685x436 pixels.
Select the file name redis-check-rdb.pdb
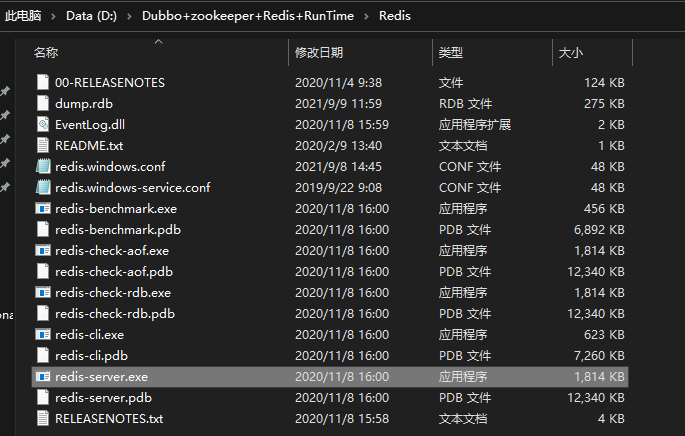tap(115, 314)
